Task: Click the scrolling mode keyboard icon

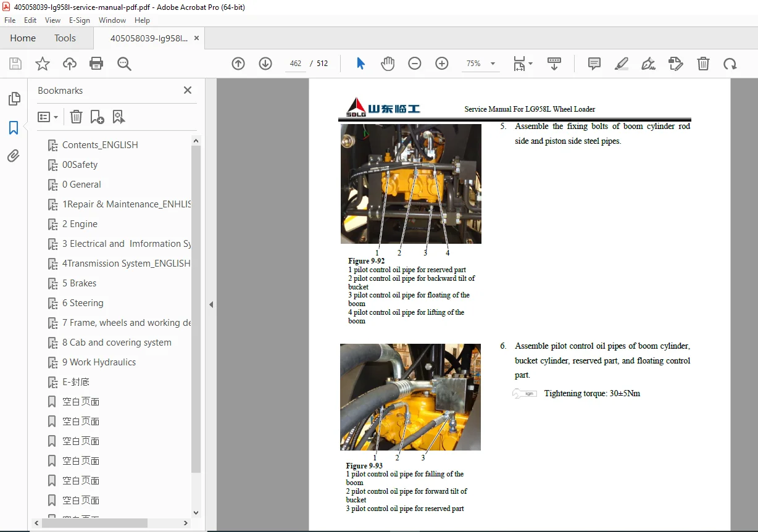Action: (554, 64)
